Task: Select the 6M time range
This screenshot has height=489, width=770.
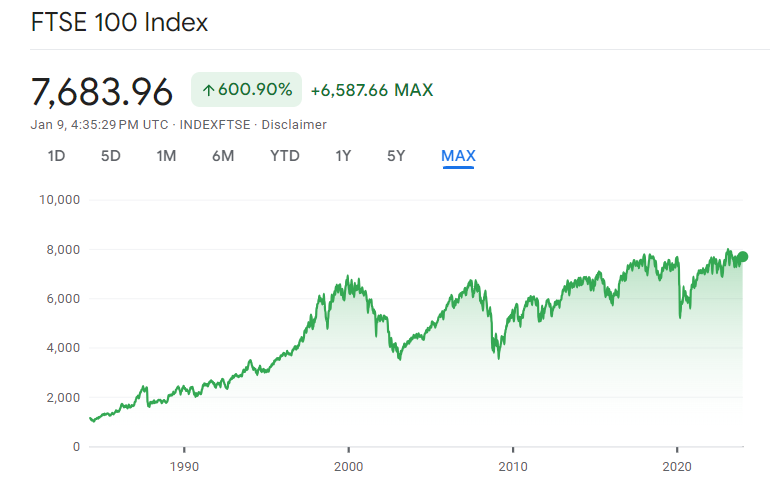Action: tap(223, 156)
